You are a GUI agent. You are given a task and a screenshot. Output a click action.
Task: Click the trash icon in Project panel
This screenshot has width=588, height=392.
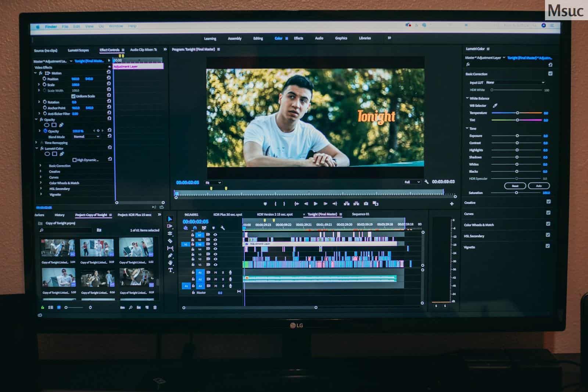pyautogui.click(x=155, y=307)
